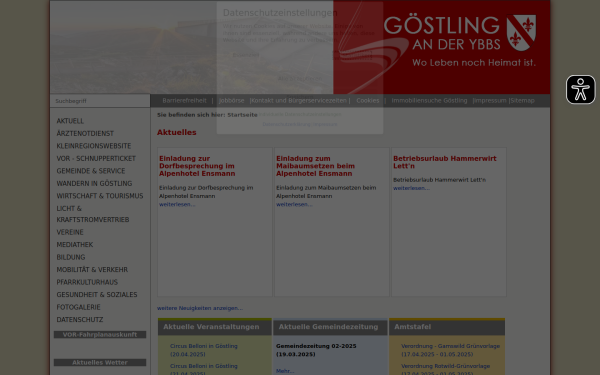Open Impressum in the top navigation bar
600x375 pixels.
click(490, 101)
